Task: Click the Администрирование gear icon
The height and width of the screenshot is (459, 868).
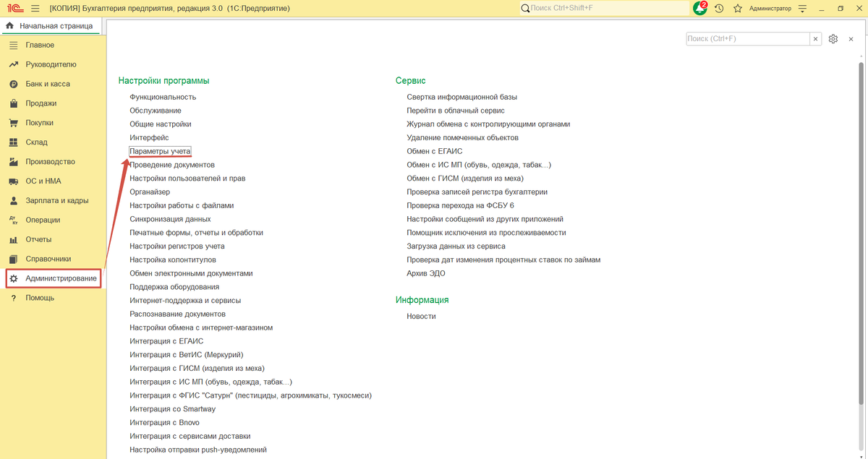Action: (x=13, y=278)
